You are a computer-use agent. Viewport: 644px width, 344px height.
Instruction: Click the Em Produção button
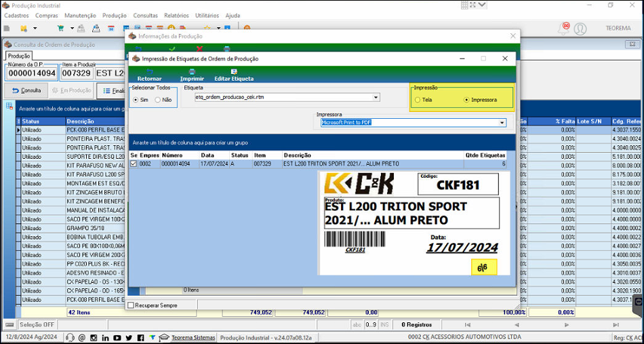71,90
